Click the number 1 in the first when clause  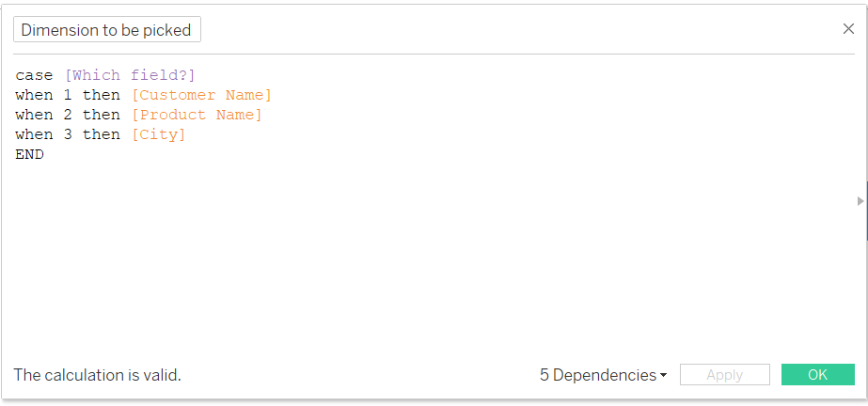point(68,95)
